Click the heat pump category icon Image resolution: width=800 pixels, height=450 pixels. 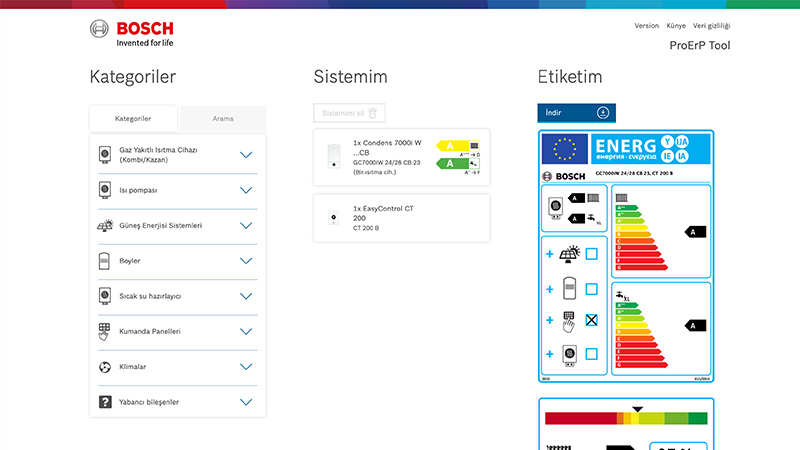click(105, 190)
